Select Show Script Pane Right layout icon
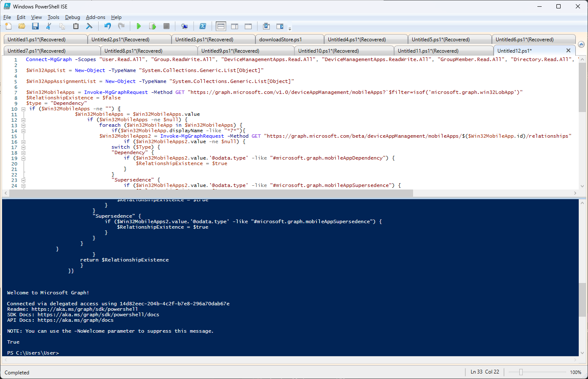The height and width of the screenshot is (379, 588). click(235, 26)
